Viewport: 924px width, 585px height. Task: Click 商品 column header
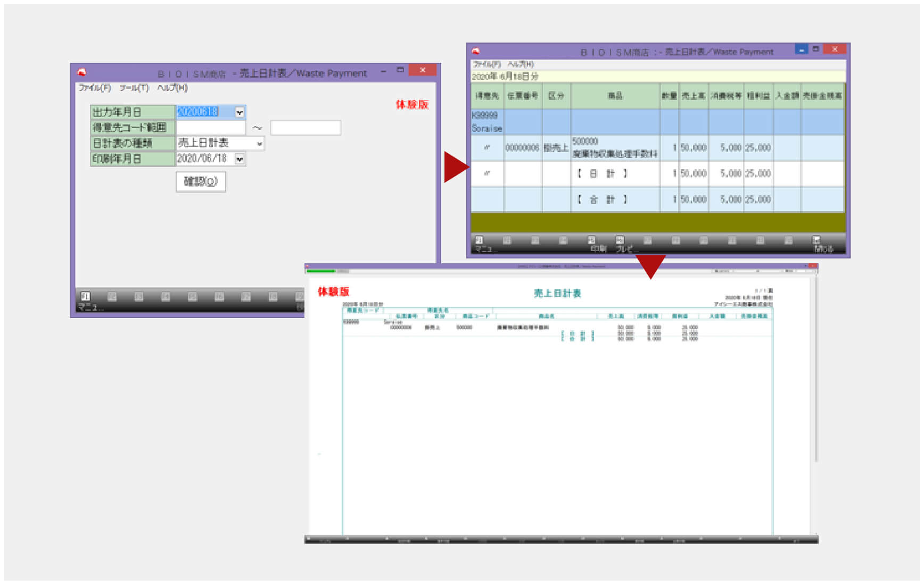click(615, 96)
